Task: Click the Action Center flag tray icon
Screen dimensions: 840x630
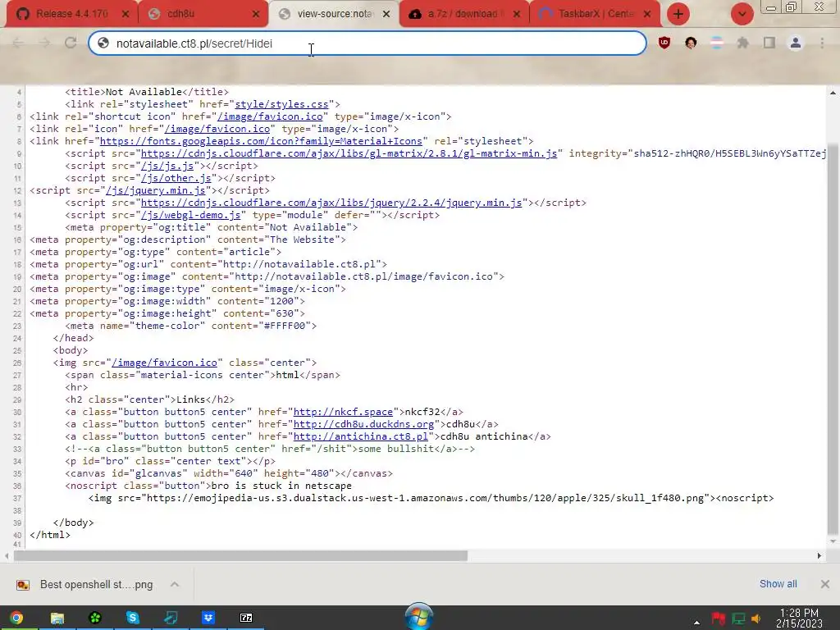Action: pos(719,619)
